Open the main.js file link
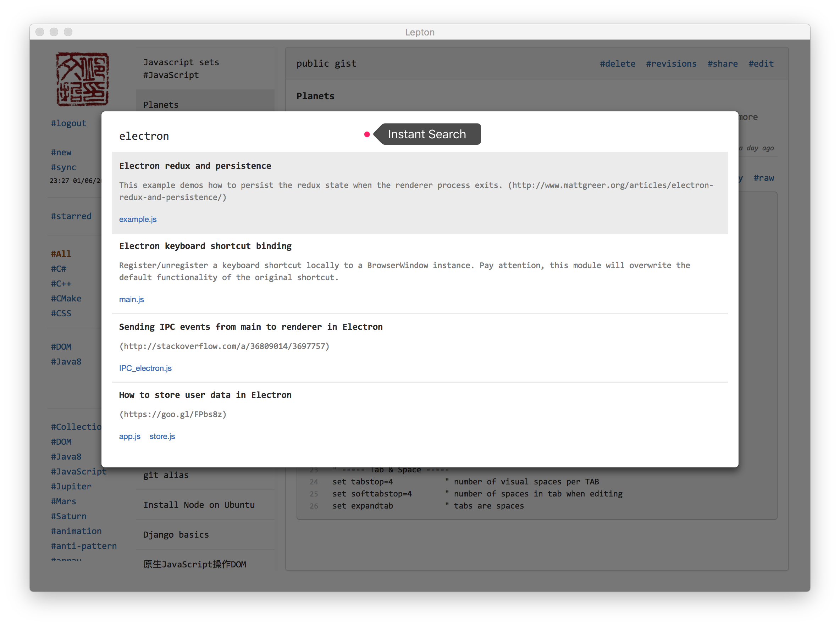This screenshot has height=627, width=840. pos(131,299)
